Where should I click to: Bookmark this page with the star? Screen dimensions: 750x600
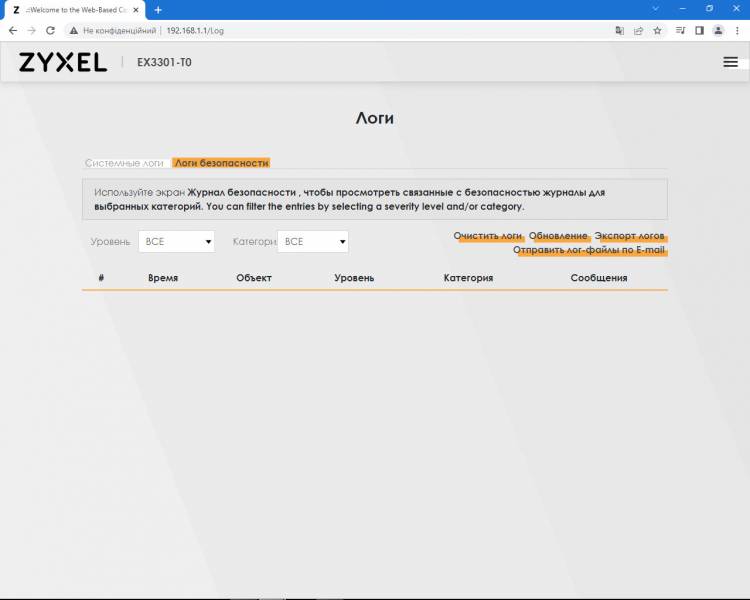pos(657,31)
